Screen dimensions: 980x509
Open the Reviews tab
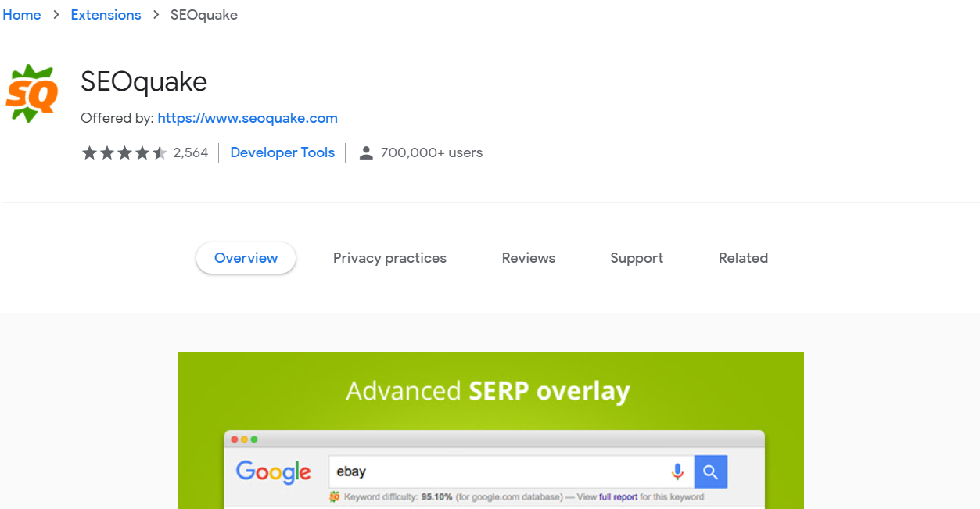[529, 258]
